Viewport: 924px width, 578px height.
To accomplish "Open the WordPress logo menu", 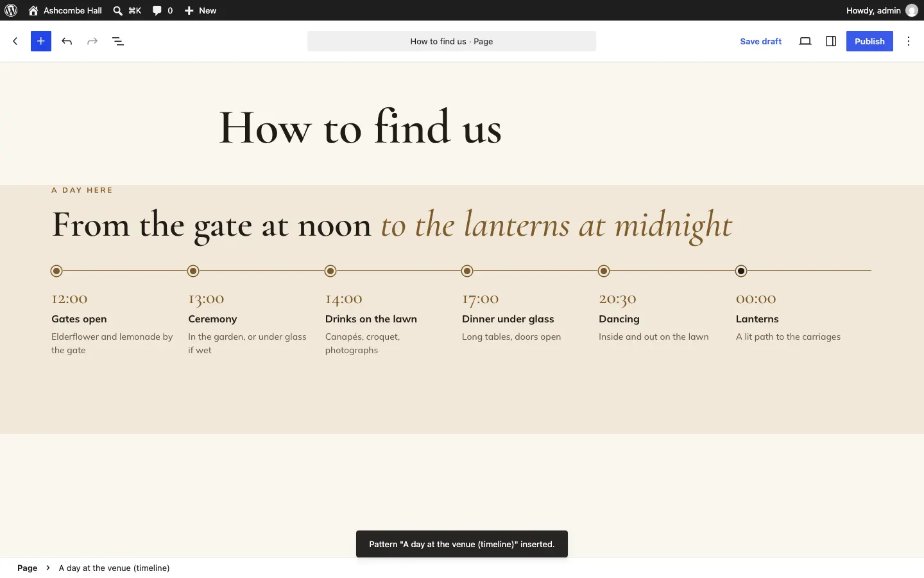I will [11, 10].
